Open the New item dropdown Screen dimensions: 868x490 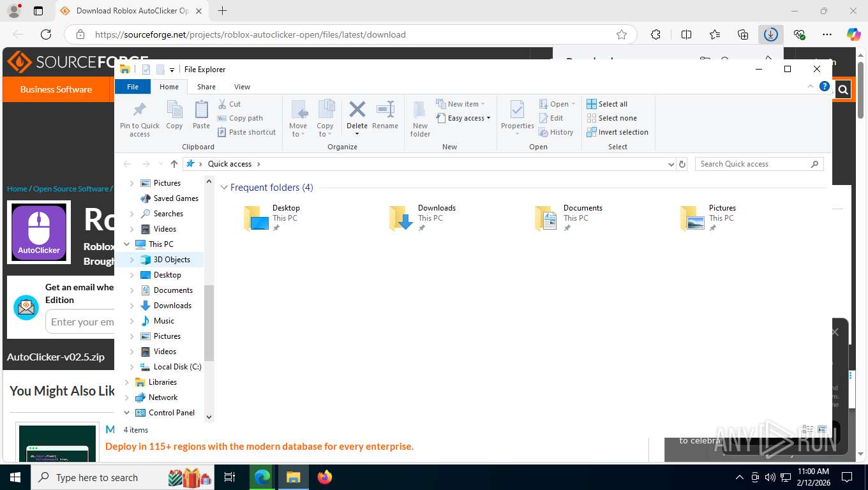point(461,104)
